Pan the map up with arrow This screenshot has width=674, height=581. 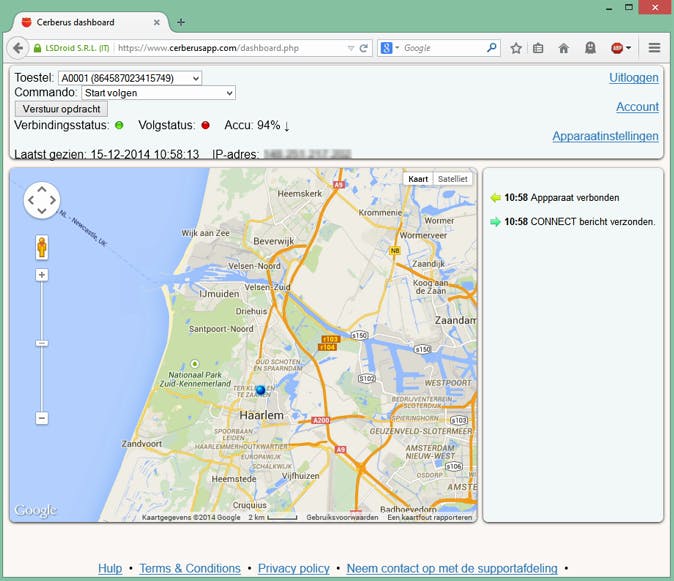click(x=42, y=189)
